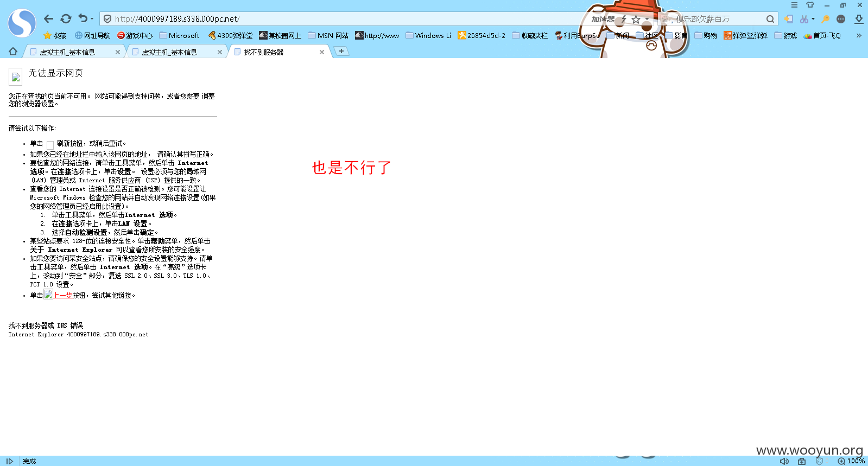The width and height of the screenshot is (868, 466).
Task: Click the scissors screenshot tool icon
Action: point(804,19)
